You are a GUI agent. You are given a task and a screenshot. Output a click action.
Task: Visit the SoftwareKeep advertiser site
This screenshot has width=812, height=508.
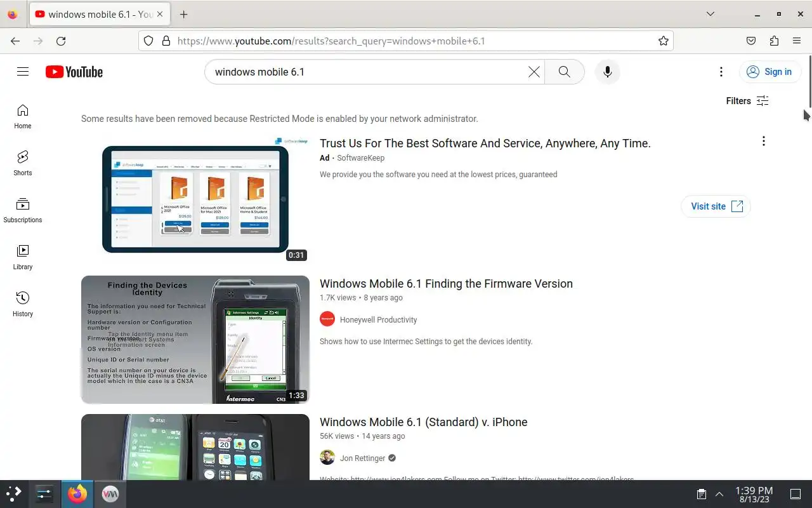pos(716,206)
